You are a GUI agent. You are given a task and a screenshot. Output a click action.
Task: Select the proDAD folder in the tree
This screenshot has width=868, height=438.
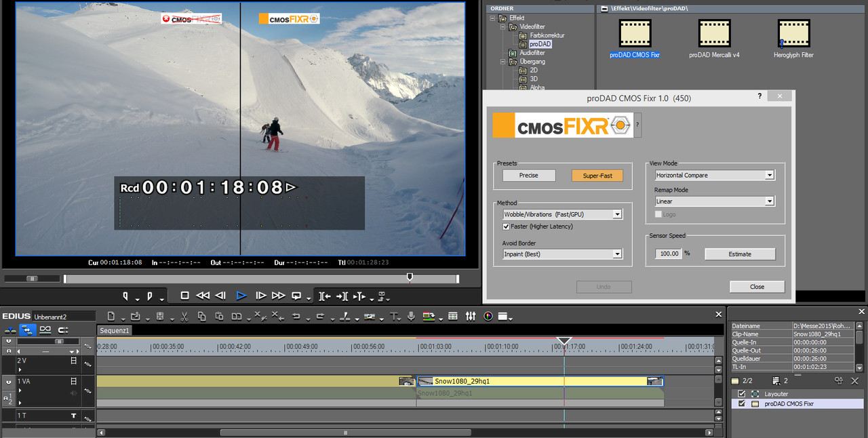coord(540,44)
